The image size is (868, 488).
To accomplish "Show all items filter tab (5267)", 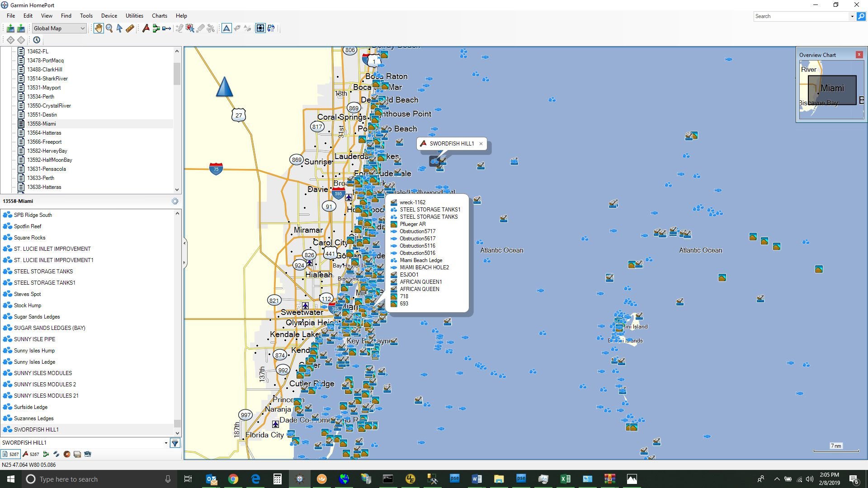I will click(x=10, y=455).
